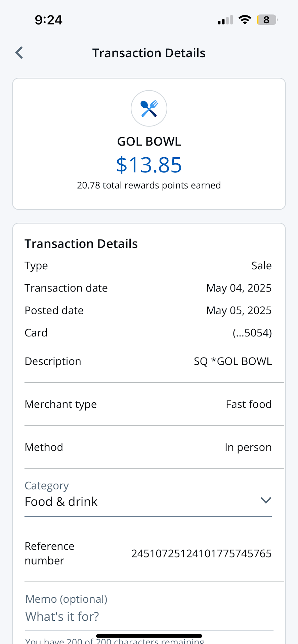Image resolution: width=298 pixels, height=644 pixels.
Task: Tap the Transaction Details page title
Action: click(x=149, y=53)
